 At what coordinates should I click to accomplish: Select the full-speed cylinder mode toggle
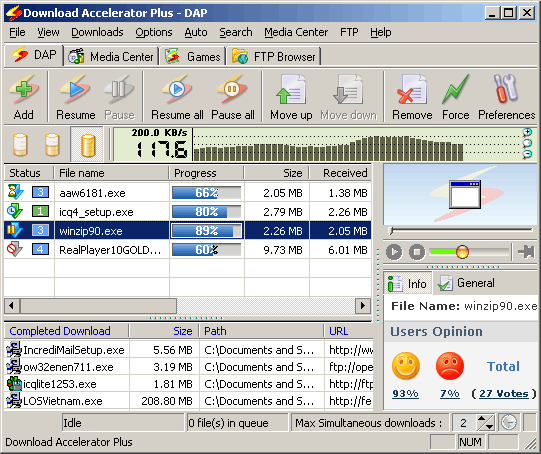(87, 145)
